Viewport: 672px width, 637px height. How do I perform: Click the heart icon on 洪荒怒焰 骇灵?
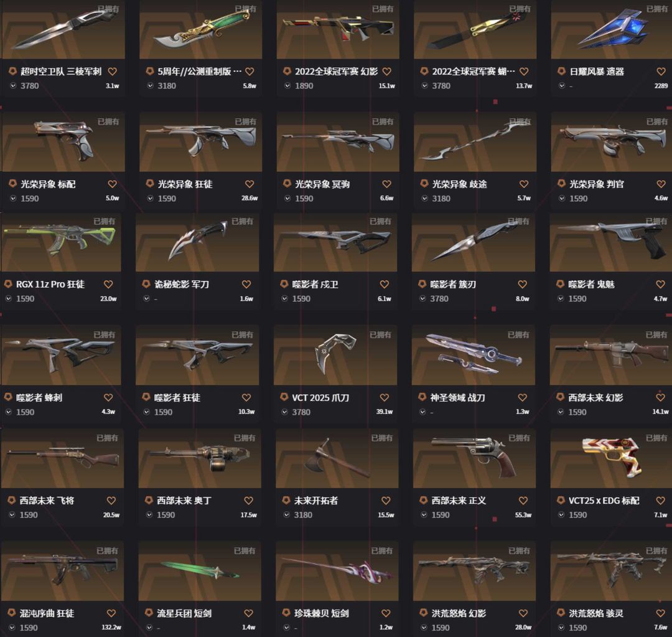[x=661, y=613]
